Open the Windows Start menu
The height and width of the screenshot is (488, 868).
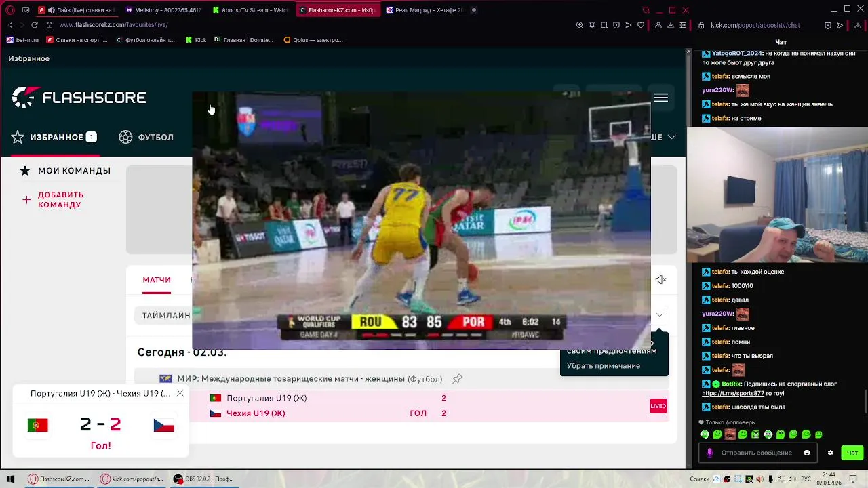[10, 479]
